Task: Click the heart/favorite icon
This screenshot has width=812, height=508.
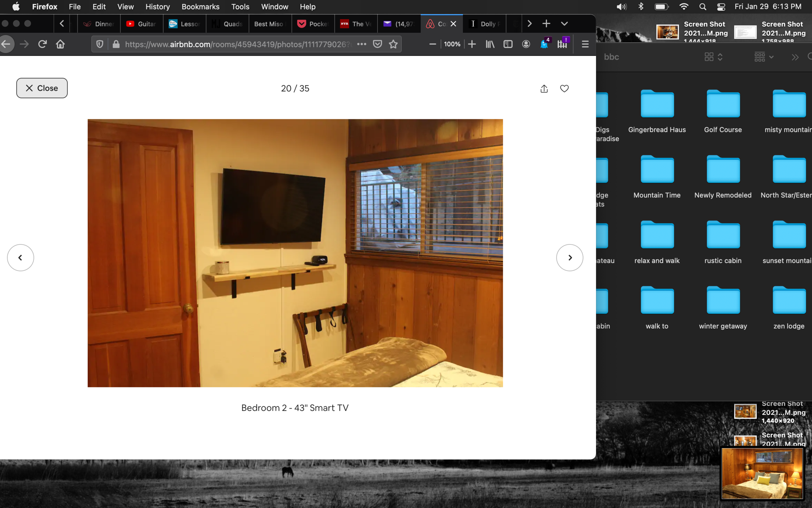Action: pyautogui.click(x=563, y=88)
